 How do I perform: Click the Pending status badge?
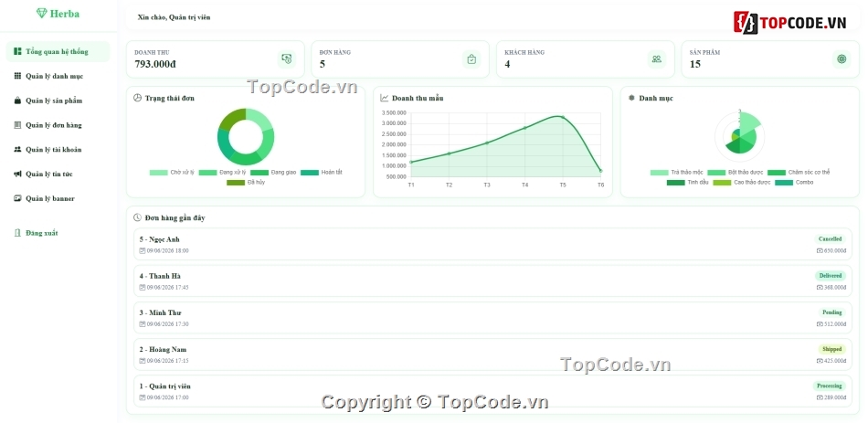click(x=832, y=312)
